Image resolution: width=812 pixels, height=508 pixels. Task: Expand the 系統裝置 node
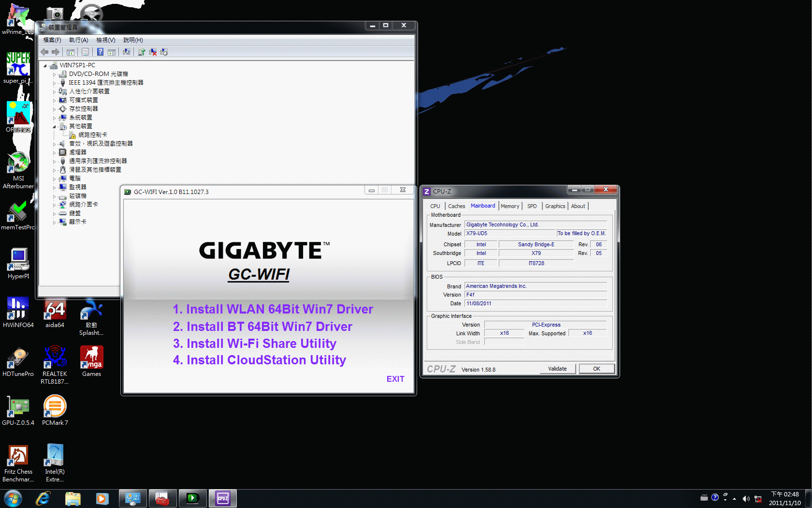[x=54, y=118]
